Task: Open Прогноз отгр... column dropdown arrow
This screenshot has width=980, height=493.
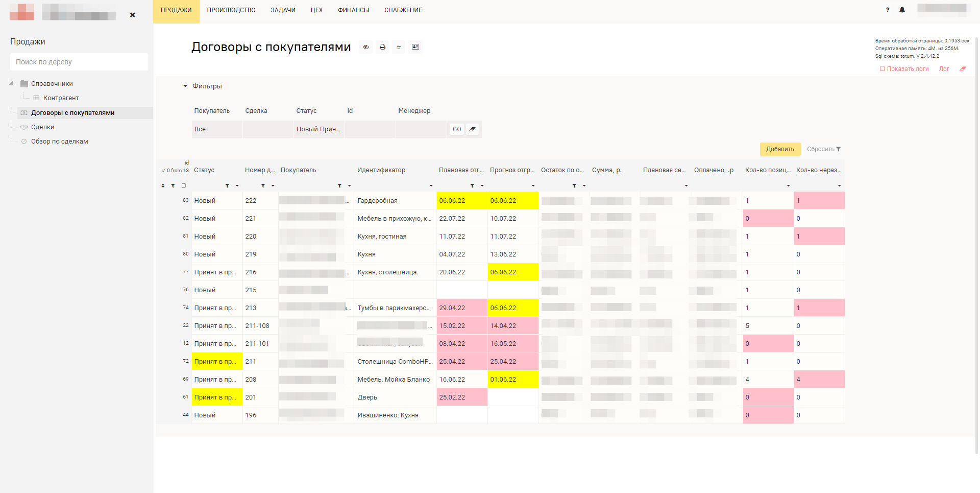Action: (533, 186)
